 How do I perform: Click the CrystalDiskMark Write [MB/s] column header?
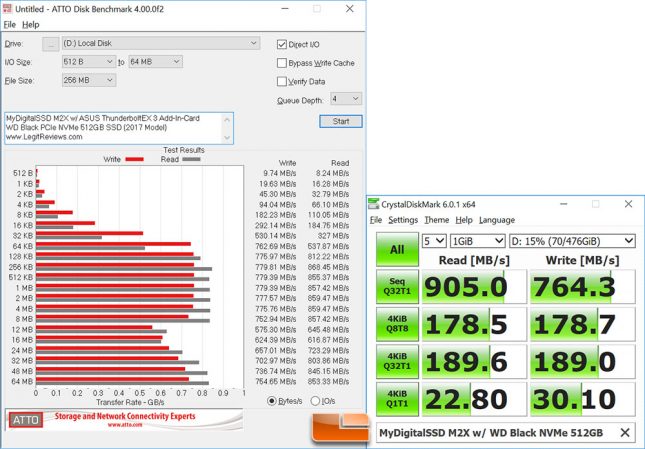point(582,260)
